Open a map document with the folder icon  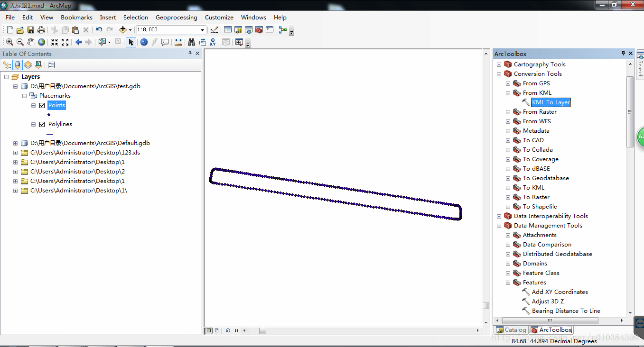(20, 30)
